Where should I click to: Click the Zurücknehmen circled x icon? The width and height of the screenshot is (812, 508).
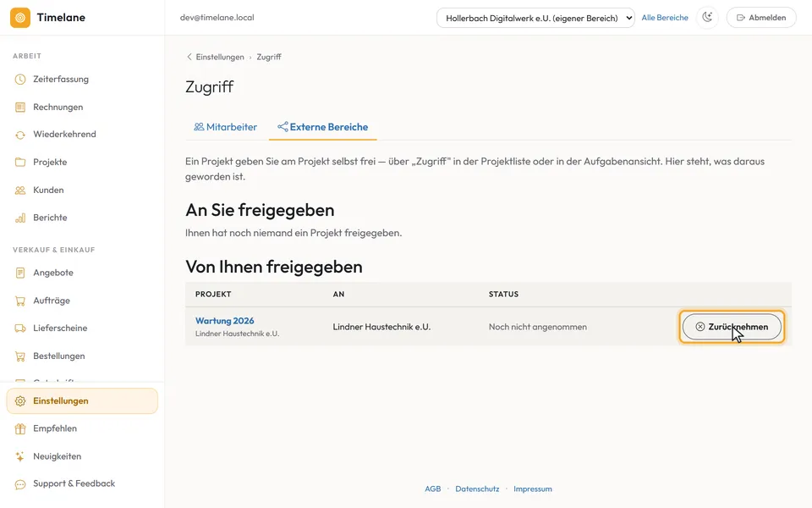pyautogui.click(x=700, y=327)
